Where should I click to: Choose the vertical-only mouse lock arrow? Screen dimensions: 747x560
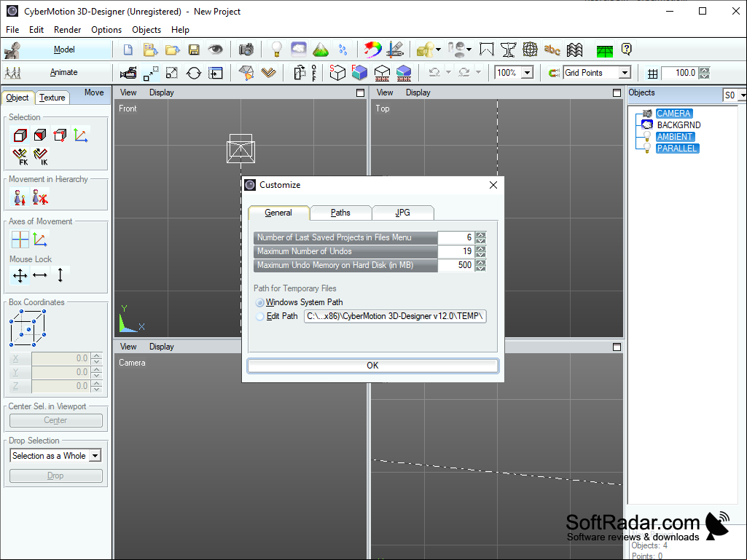pyautogui.click(x=60, y=275)
